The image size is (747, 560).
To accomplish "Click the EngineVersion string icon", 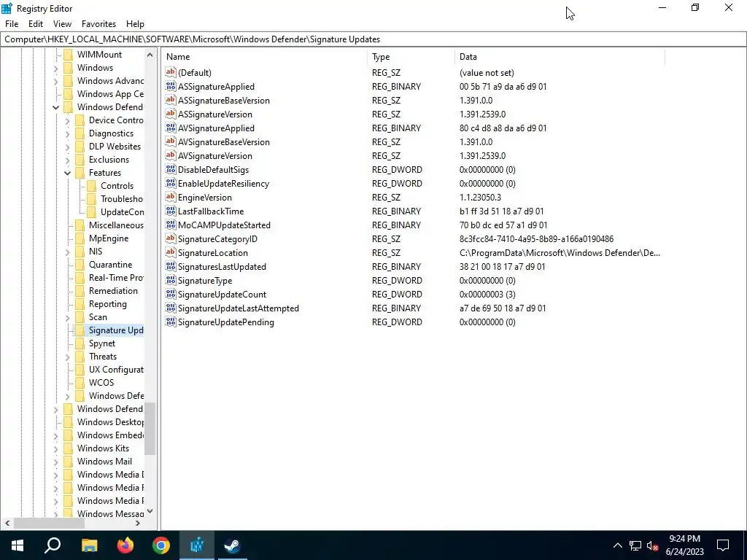I will 171,197.
